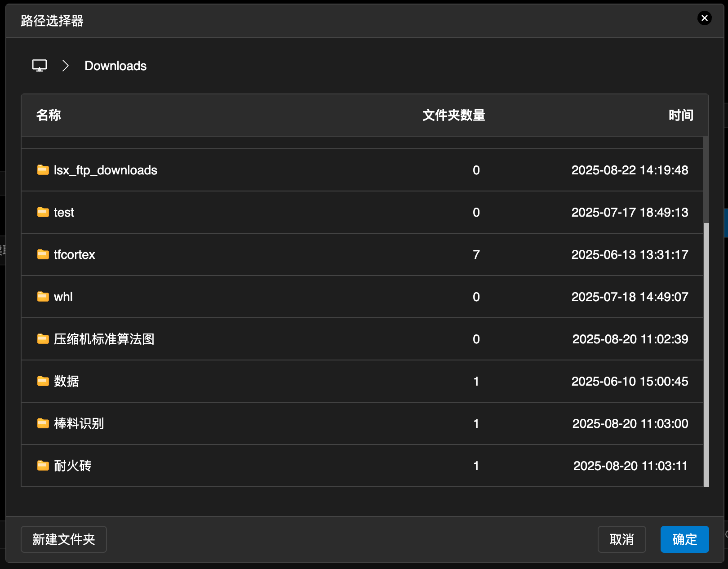Click the breadcrumb chevron separator
Viewport: 728px width, 569px height.
(66, 66)
